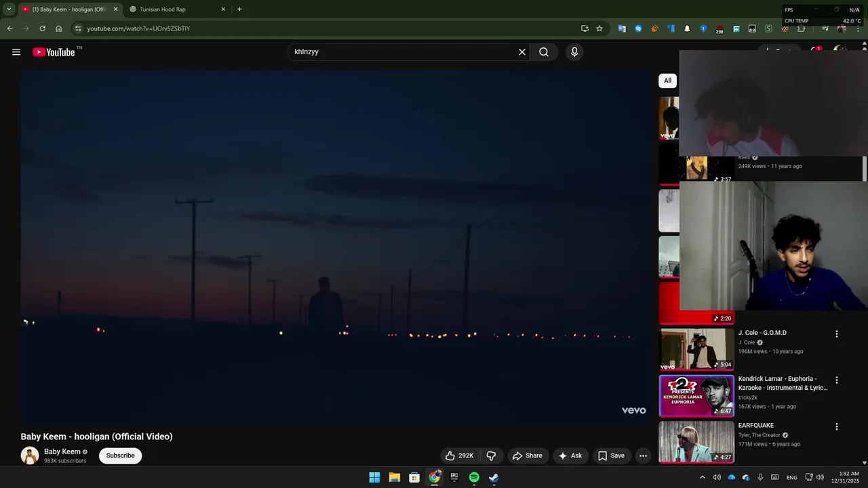Open the J. Cole - G.O.M.D title
The image size is (868, 488).
tap(762, 333)
